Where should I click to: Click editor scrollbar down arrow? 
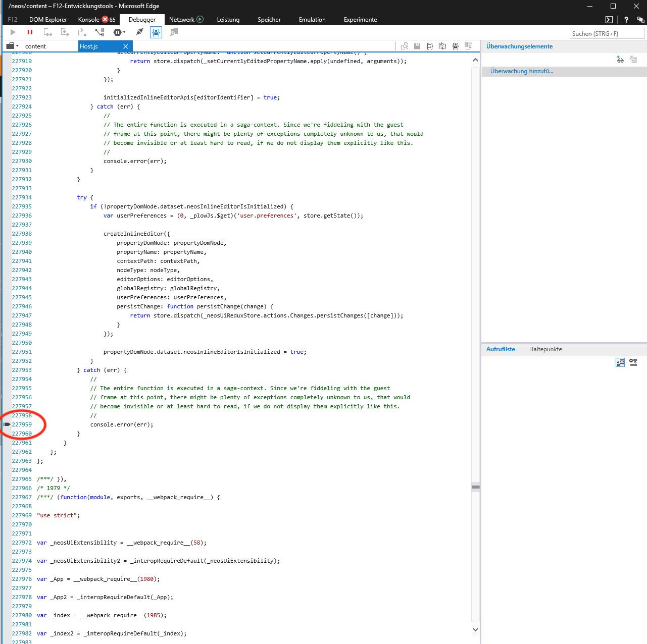coord(475,629)
